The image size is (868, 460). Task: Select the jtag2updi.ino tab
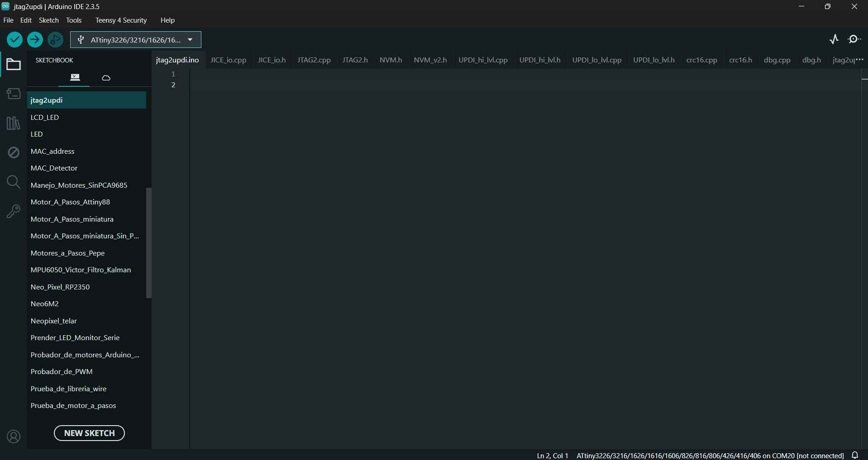[x=177, y=60]
